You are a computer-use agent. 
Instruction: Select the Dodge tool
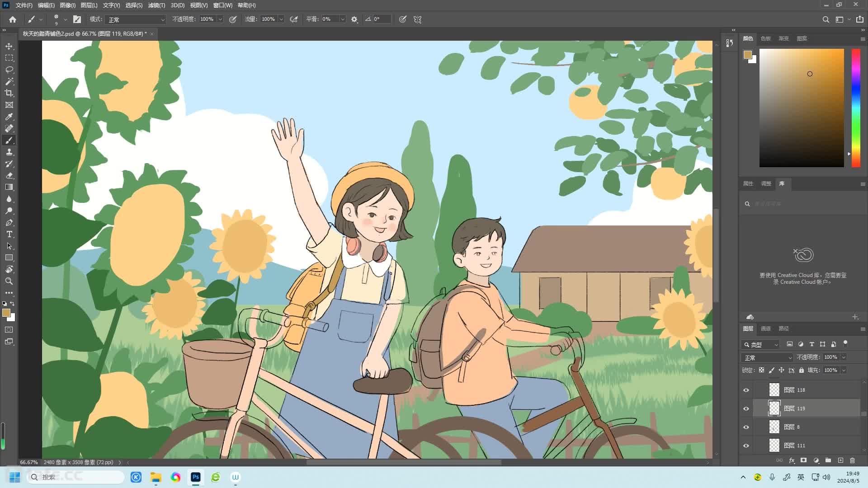coord(9,211)
